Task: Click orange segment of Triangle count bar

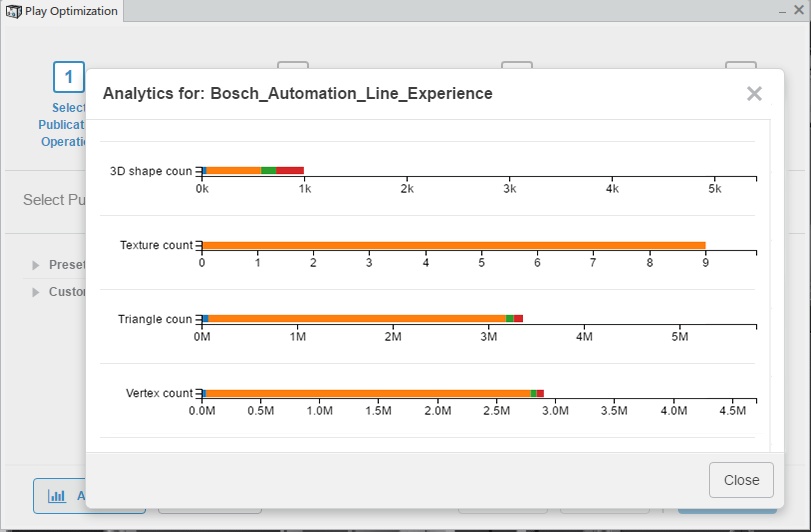Action: (x=357, y=318)
